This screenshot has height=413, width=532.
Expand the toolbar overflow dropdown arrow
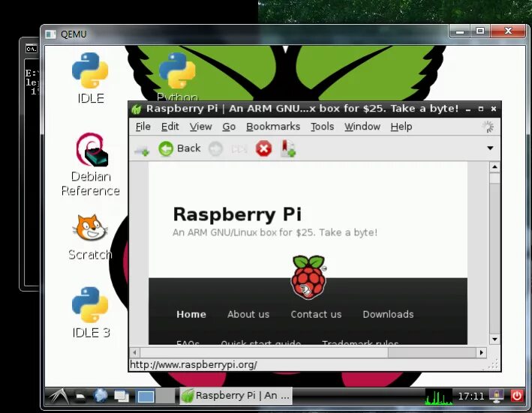point(490,148)
